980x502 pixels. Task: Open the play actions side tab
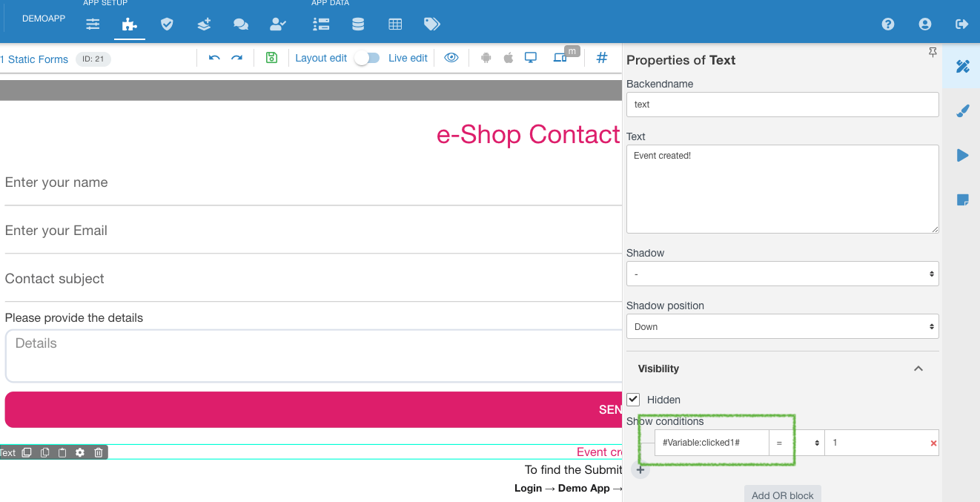(963, 156)
